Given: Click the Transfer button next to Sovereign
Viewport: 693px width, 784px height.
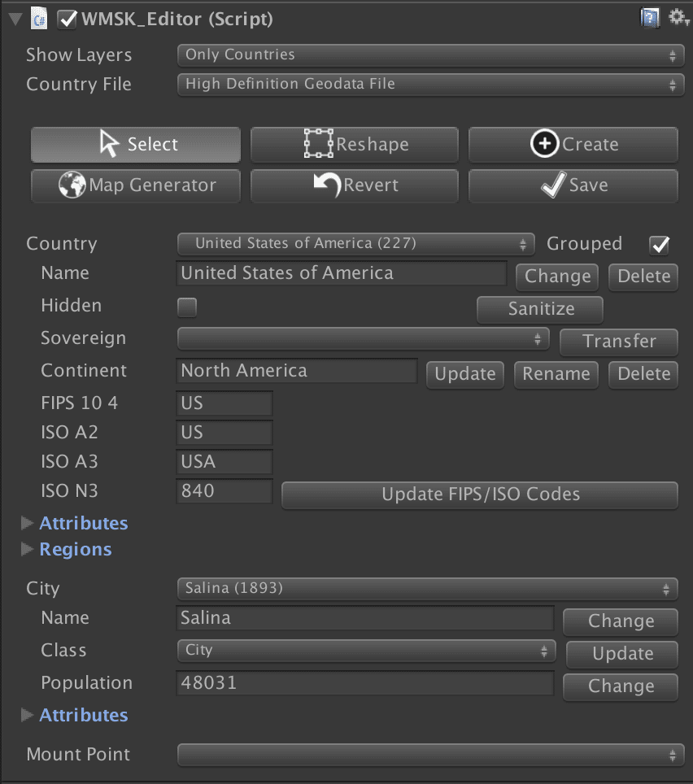Looking at the screenshot, I should tap(618, 342).
